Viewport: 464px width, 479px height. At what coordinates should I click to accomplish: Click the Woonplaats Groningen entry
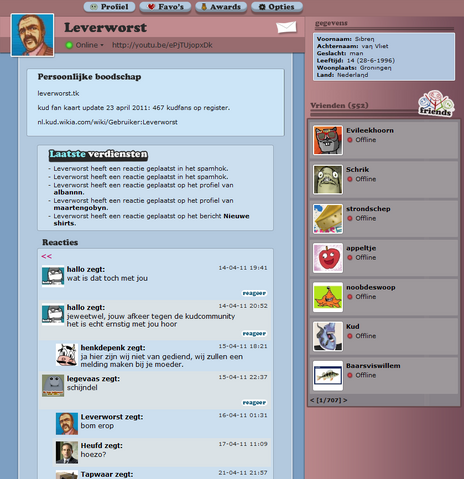(354, 68)
